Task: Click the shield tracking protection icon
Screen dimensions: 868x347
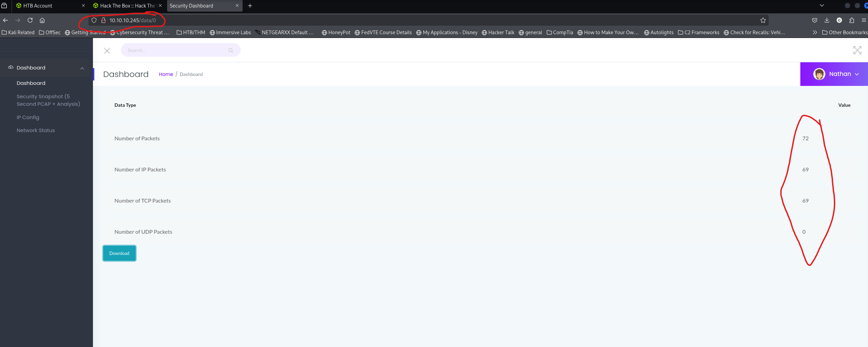Action: tap(94, 20)
